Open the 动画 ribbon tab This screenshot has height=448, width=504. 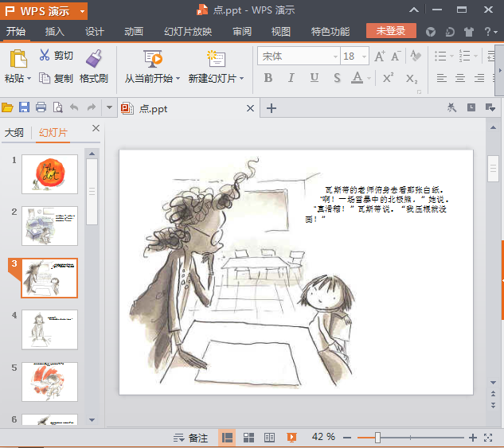pyautogui.click(x=134, y=32)
